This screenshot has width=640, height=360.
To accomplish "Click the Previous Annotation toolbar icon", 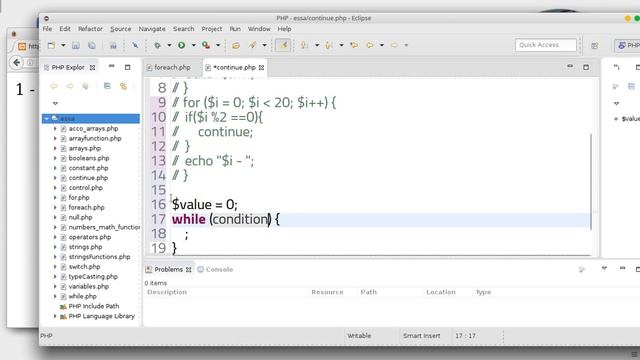I will 329,45.
